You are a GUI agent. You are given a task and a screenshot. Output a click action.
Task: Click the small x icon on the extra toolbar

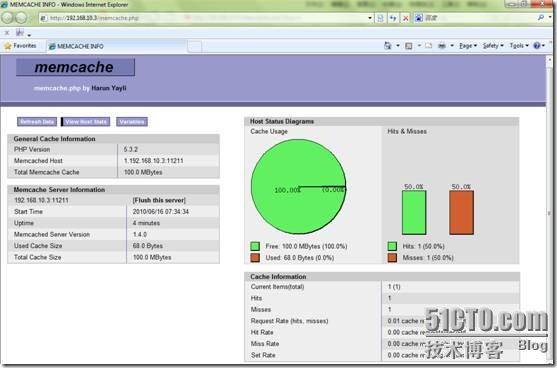7,33
